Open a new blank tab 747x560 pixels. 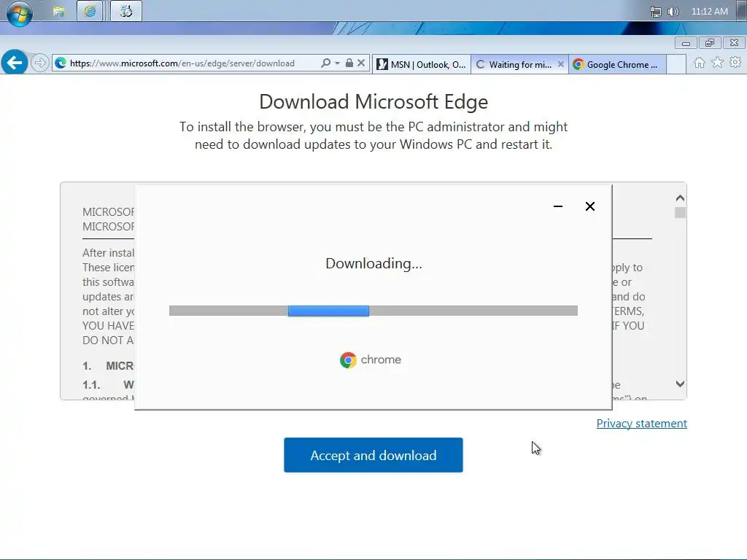(x=676, y=64)
